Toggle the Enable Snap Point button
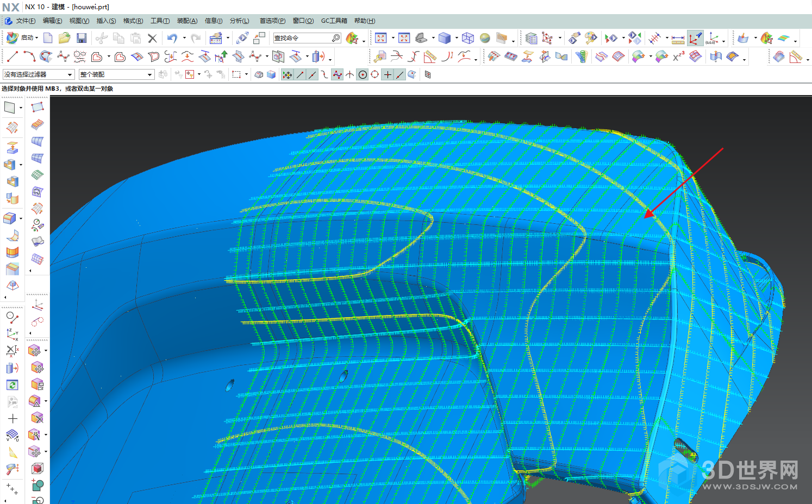This screenshot has width=812, height=504. click(288, 74)
